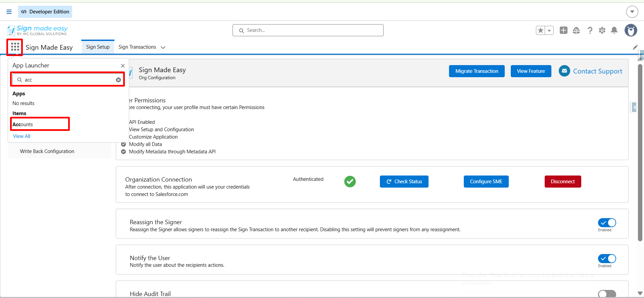Click the Modify all Data check icon
Viewport: 644px width, 298px height.
click(123, 144)
